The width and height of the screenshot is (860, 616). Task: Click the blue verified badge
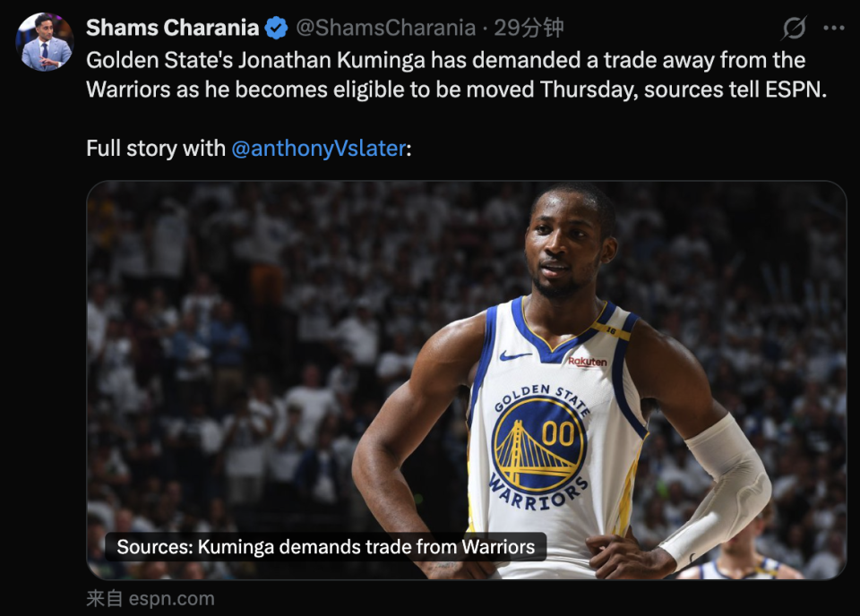point(277,28)
